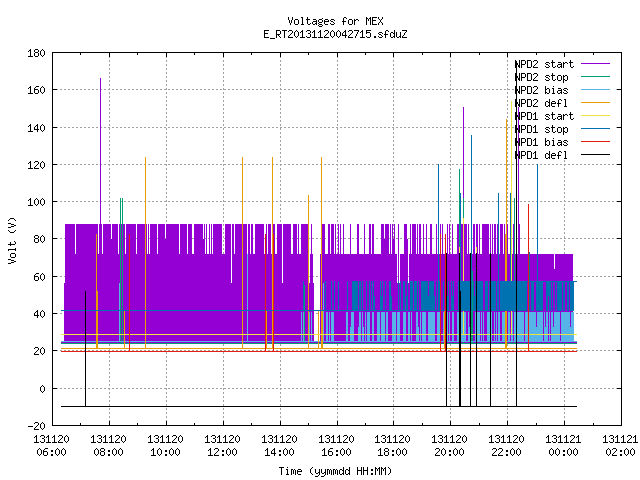Screen dimensions: 640x480
Task: Click the NPD2 start purple legend line
Action: [595, 64]
